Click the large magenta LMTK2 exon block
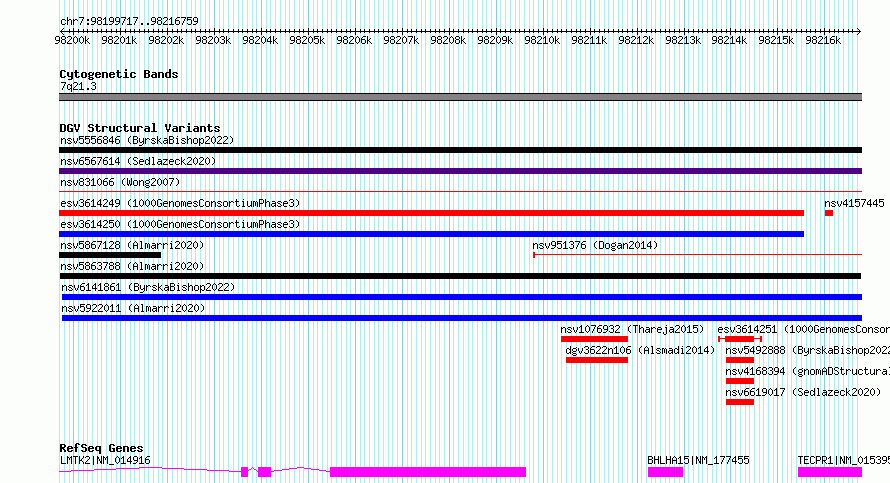This screenshot has width=890, height=483. point(428,472)
